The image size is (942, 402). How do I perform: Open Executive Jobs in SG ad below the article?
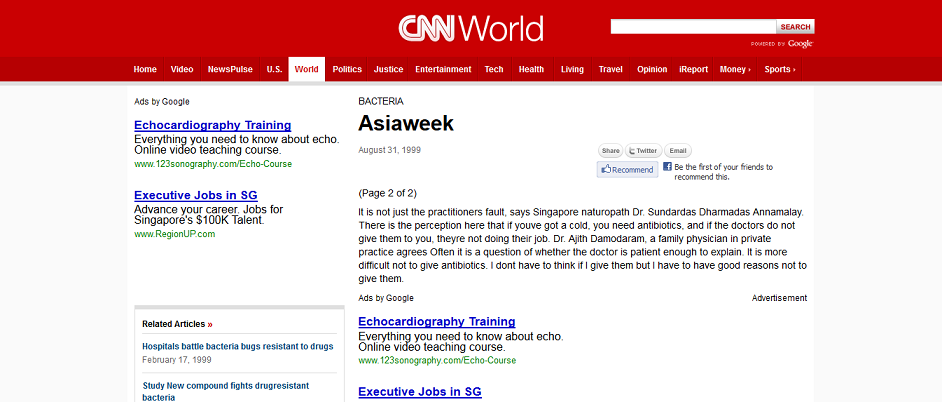[420, 392]
